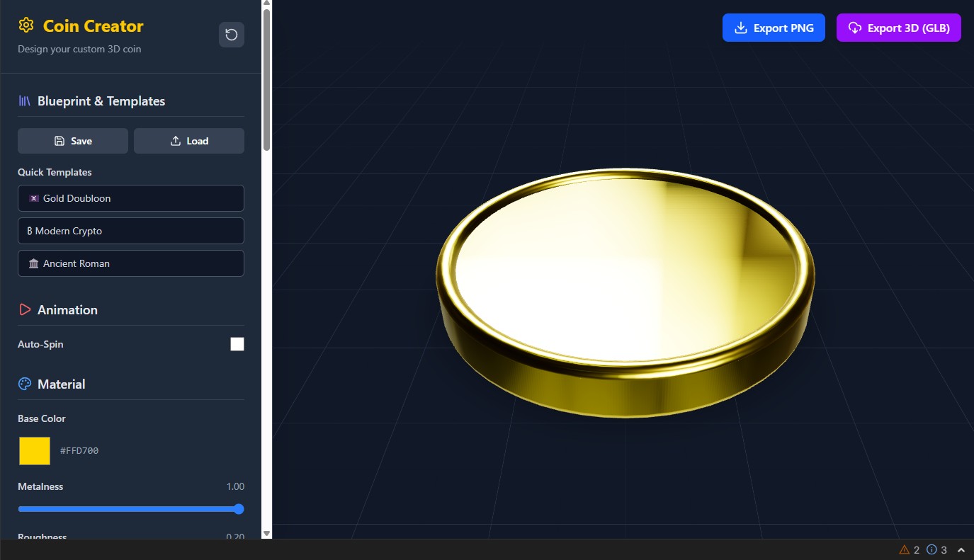Load a saved blueprint
974x560 pixels.
point(189,141)
